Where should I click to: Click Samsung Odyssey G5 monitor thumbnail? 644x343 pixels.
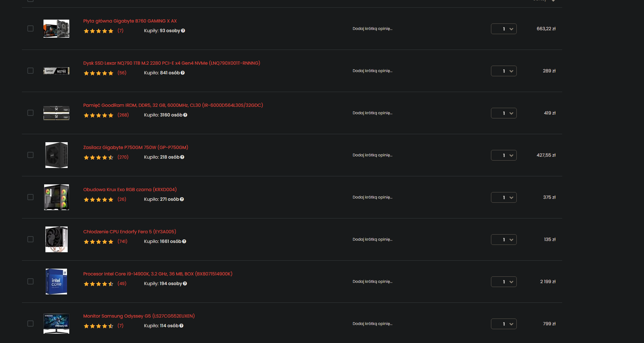coord(56,324)
